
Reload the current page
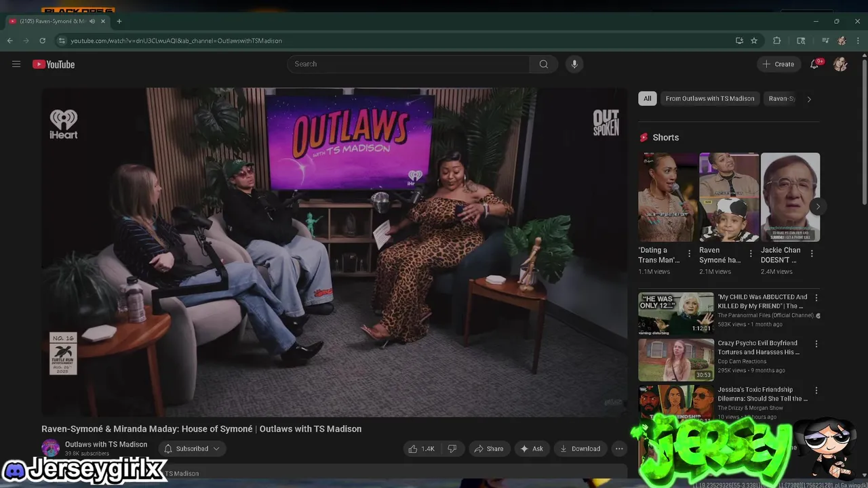click(x=42, y=41)
